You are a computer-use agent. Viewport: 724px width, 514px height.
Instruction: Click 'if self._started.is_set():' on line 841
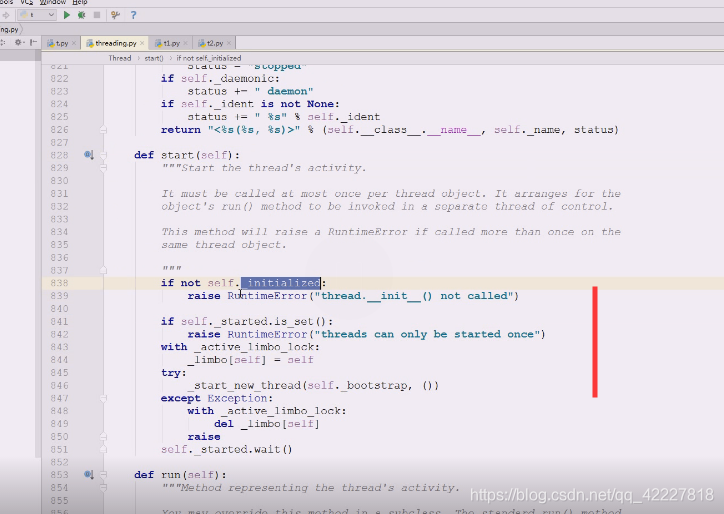[247, 321]
